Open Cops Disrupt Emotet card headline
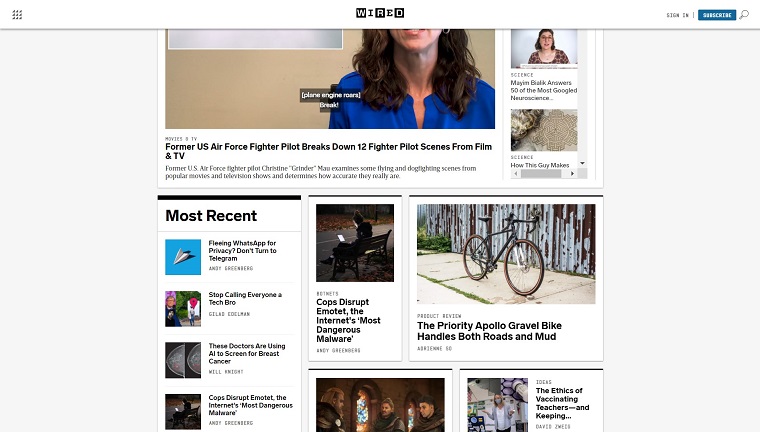This screenshot has height=432, width=760. 348,320
